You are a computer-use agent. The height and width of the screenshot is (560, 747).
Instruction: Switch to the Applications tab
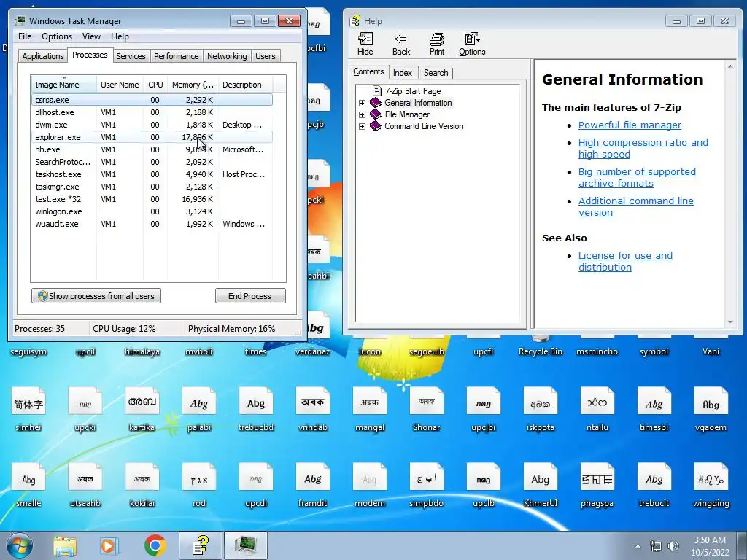tap(43, 56)
